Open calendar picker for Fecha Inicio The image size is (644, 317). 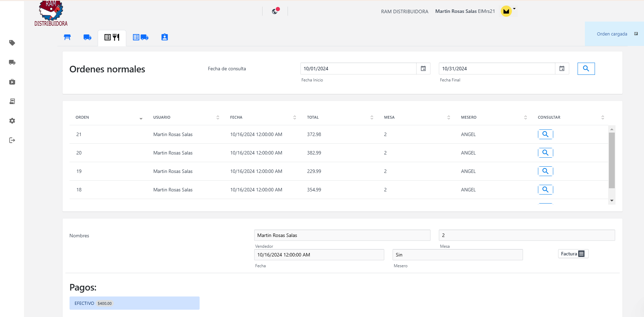click(423, 69)
